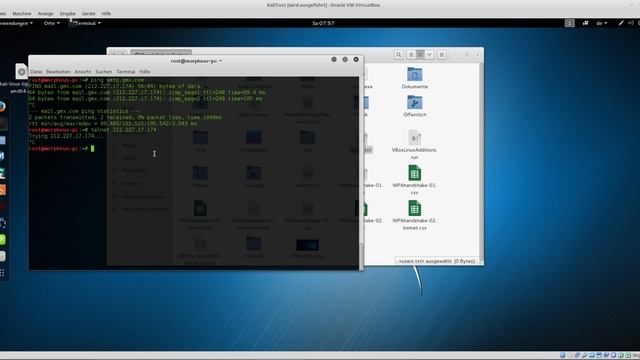Close the terminal window
The height and width of the screenshot is (360, 640).
point(356,60)
